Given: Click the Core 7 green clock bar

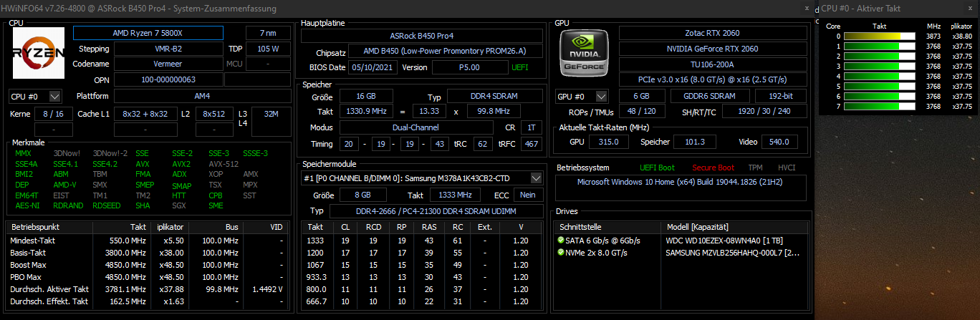Looking at the screenshot, I should pos(880,106).
